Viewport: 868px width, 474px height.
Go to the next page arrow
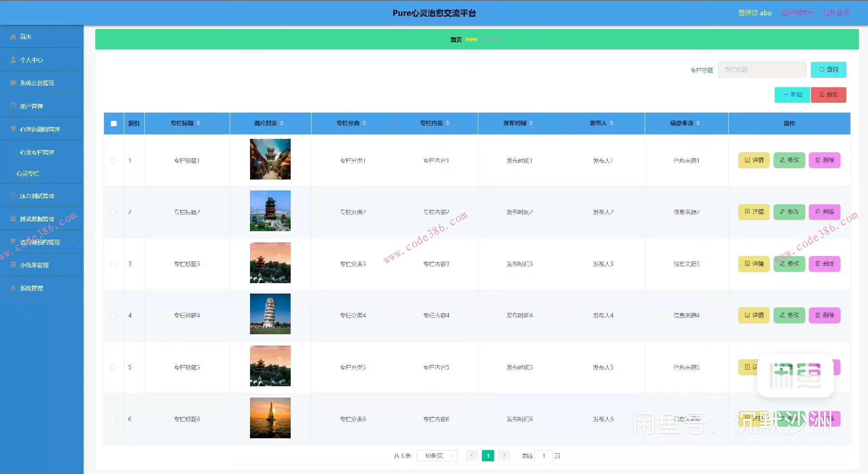tap(504, 455)
